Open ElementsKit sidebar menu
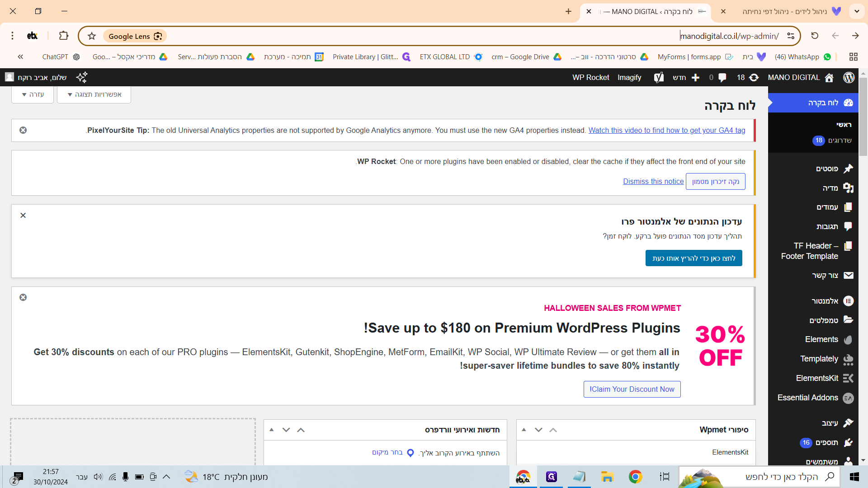The height and width of the screenshot is (488, 868). 813,378
